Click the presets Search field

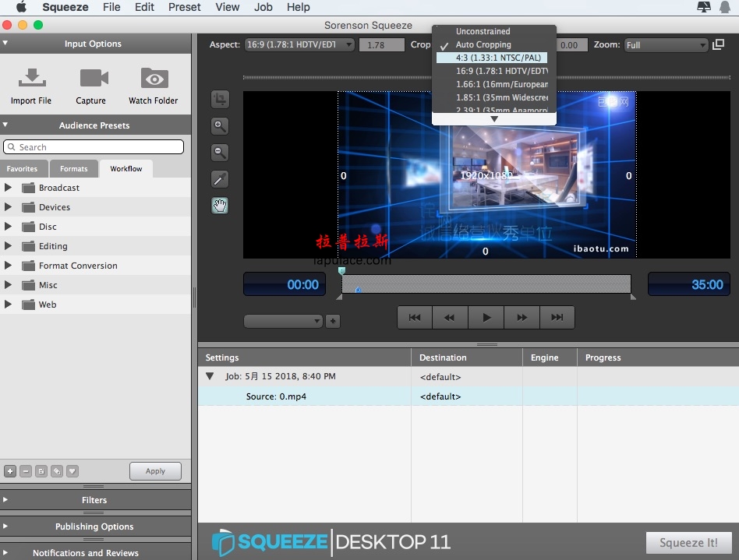tap(94, 147)
